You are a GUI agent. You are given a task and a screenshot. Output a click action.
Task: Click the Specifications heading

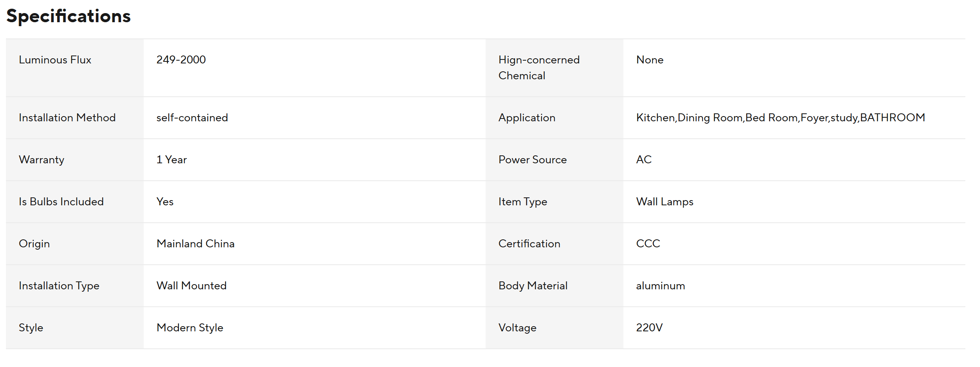click(x=68, y=16)
